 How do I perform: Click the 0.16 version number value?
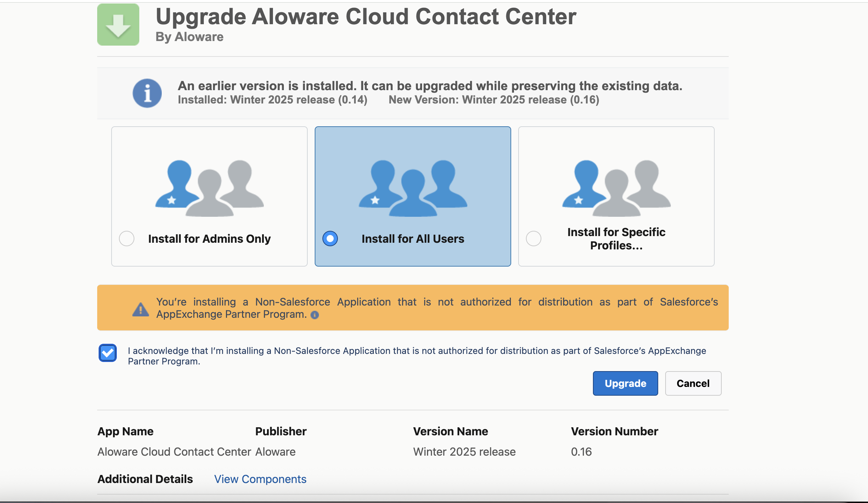click(x=581, y=452)
